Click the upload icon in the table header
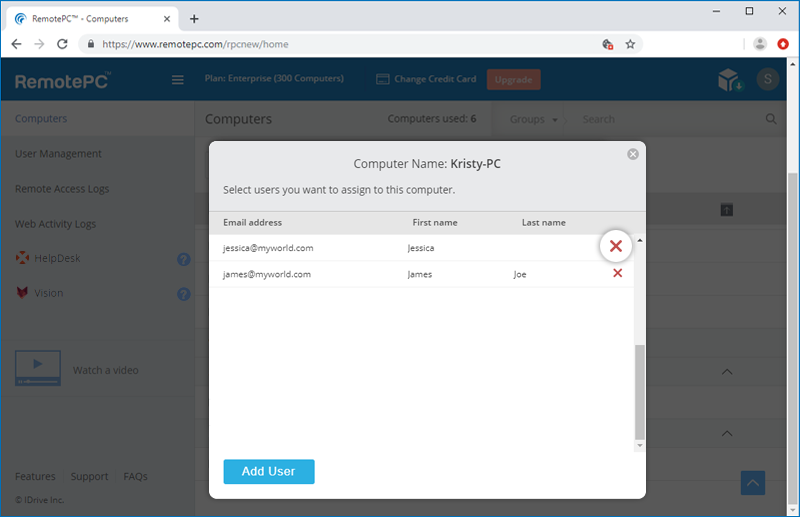The image size is (800, 517). click(727, 209)
